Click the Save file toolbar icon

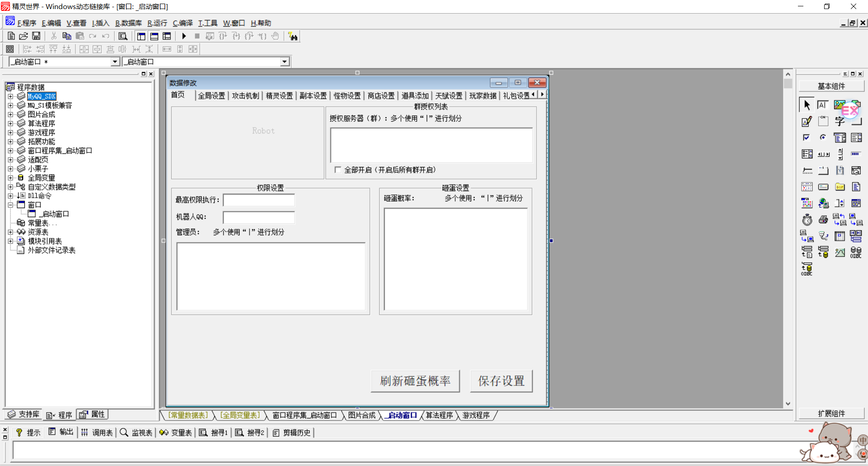click(36, 36)
